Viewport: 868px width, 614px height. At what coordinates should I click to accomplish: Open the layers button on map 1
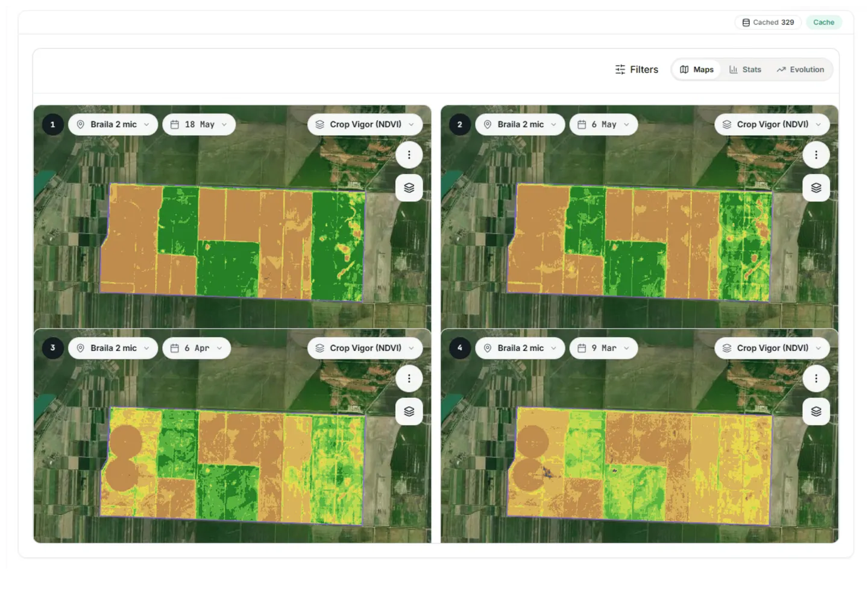(409, 188)
